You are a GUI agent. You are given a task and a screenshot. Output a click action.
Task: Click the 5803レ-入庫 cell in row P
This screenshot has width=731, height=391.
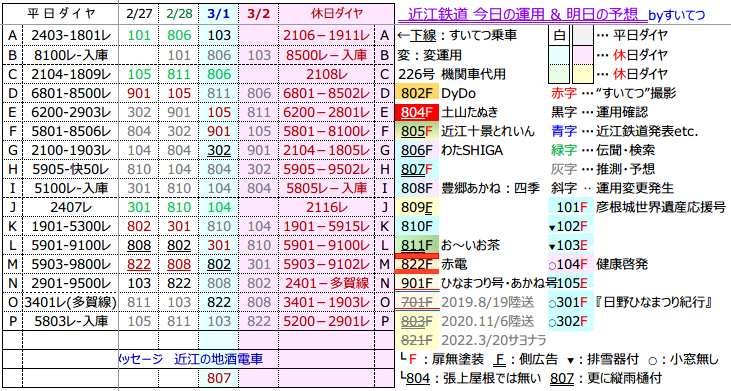tap(71, 321)
